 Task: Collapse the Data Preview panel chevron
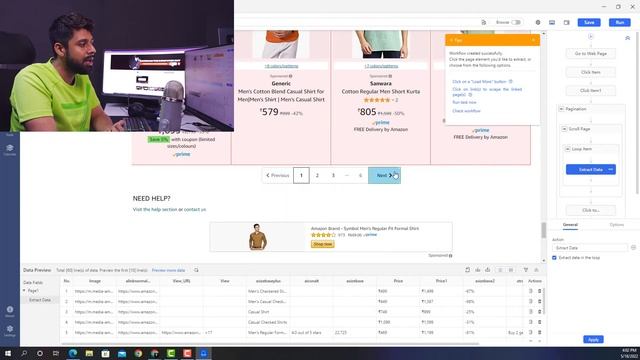tap(536, 270)
